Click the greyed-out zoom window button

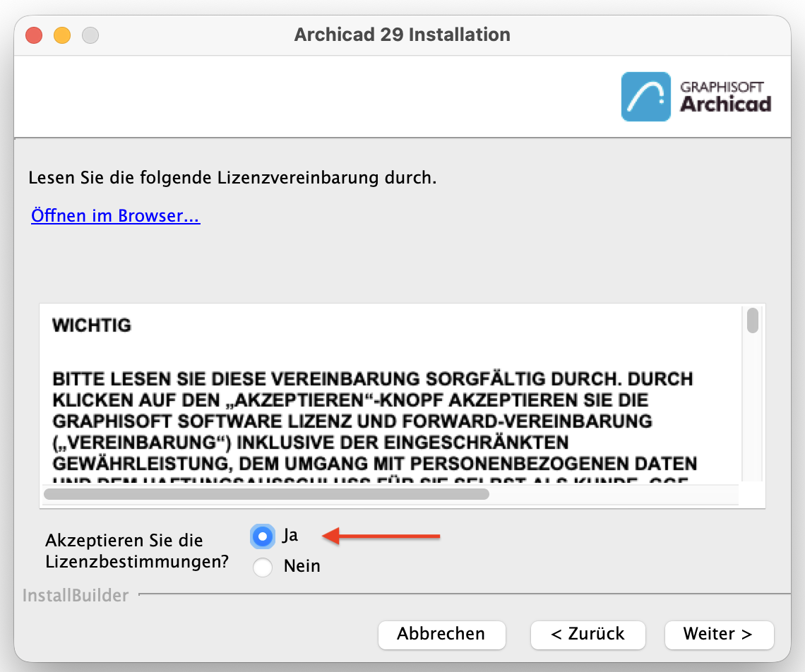pos(90,35)
